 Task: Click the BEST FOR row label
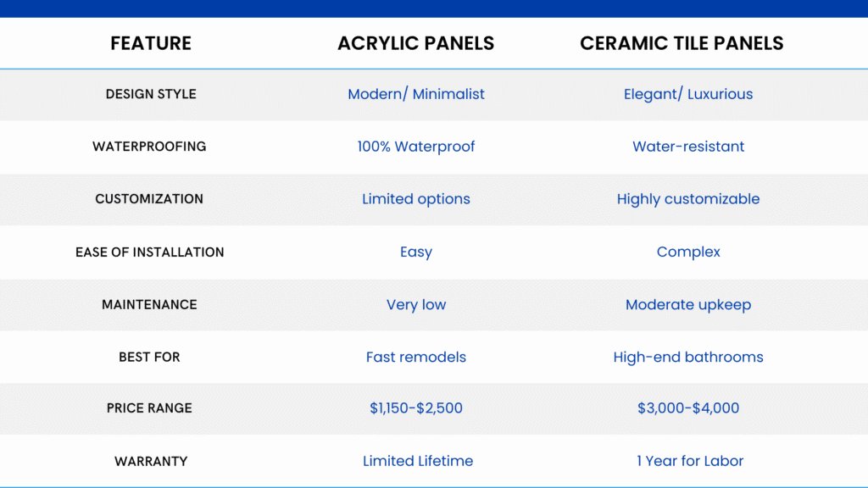[149, 357]
